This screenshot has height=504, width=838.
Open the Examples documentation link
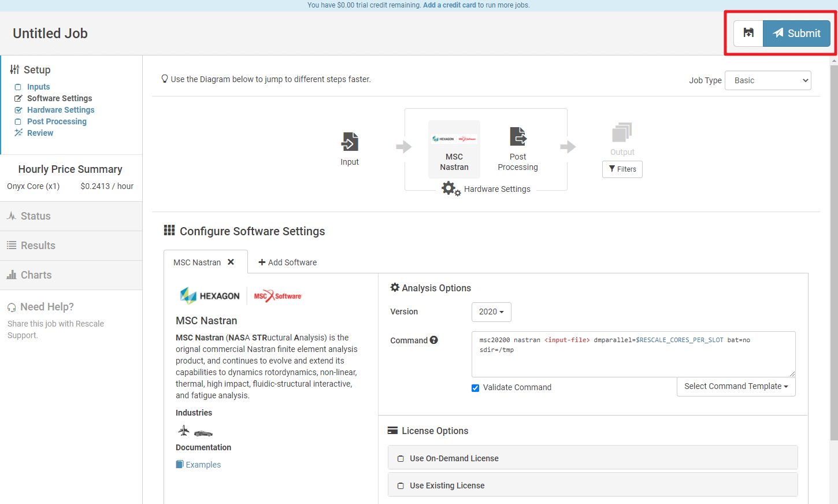pyautogui.click(x=203, y=465)
